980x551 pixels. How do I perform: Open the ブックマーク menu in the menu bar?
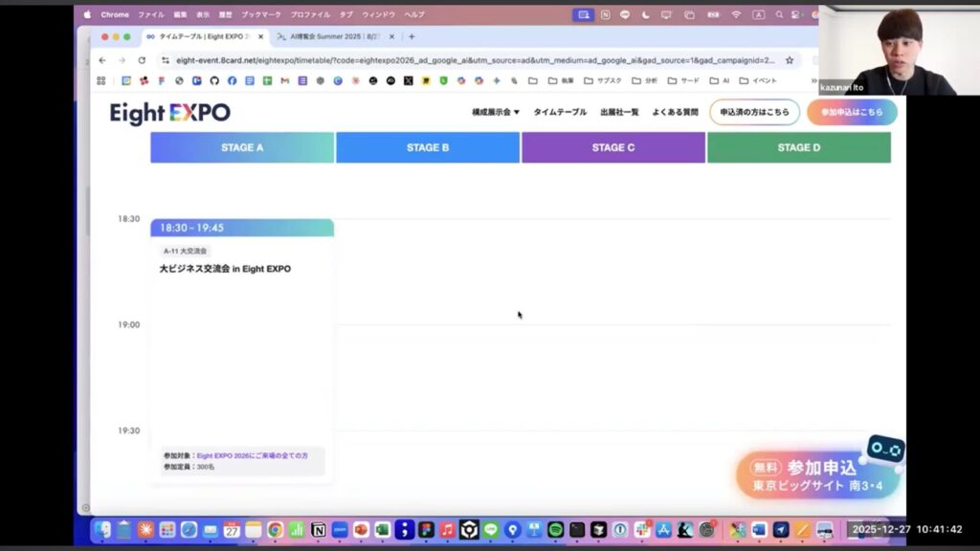tap(260, 14)
